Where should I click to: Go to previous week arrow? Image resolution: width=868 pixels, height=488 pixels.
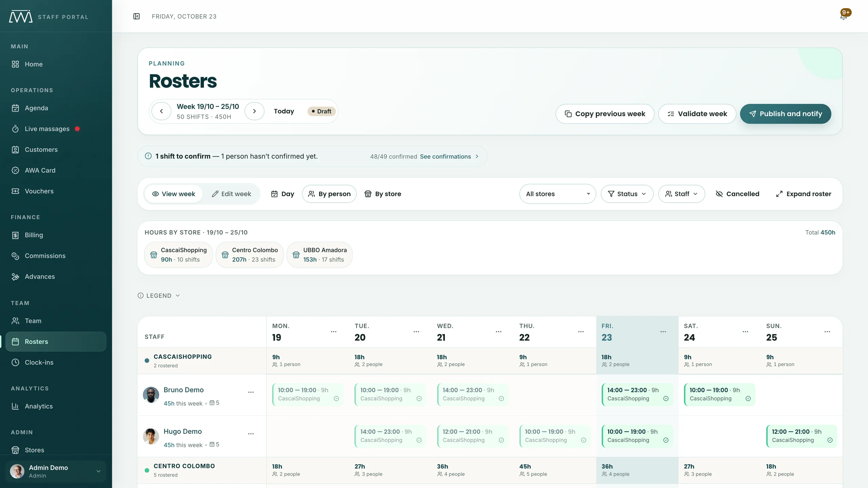(x=161, y=111)
